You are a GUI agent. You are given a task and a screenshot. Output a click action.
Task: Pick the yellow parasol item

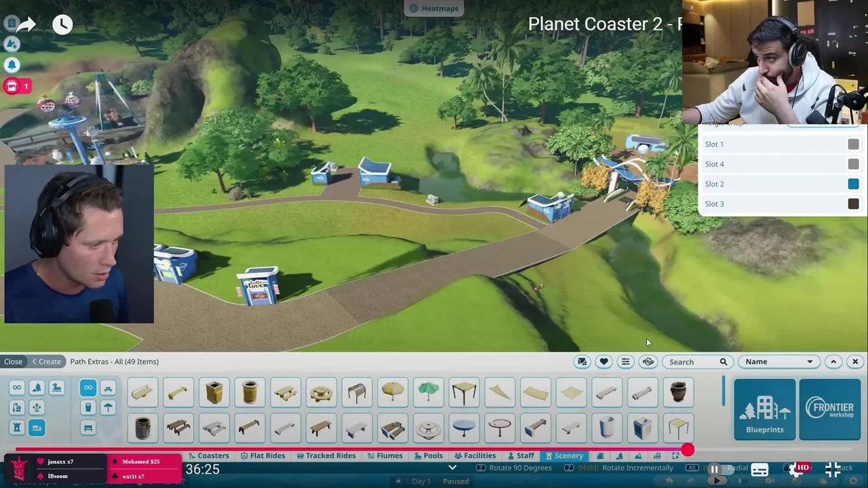pos(393,392)
